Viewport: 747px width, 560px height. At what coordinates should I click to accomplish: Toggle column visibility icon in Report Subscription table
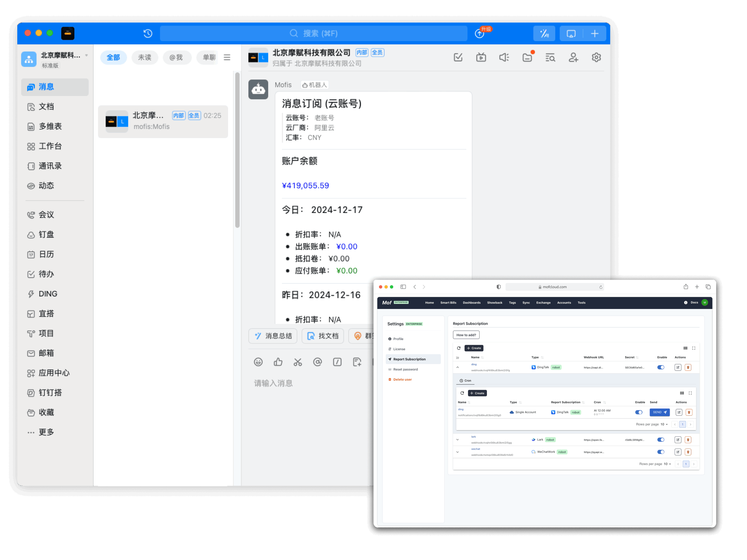click(685, 348)
